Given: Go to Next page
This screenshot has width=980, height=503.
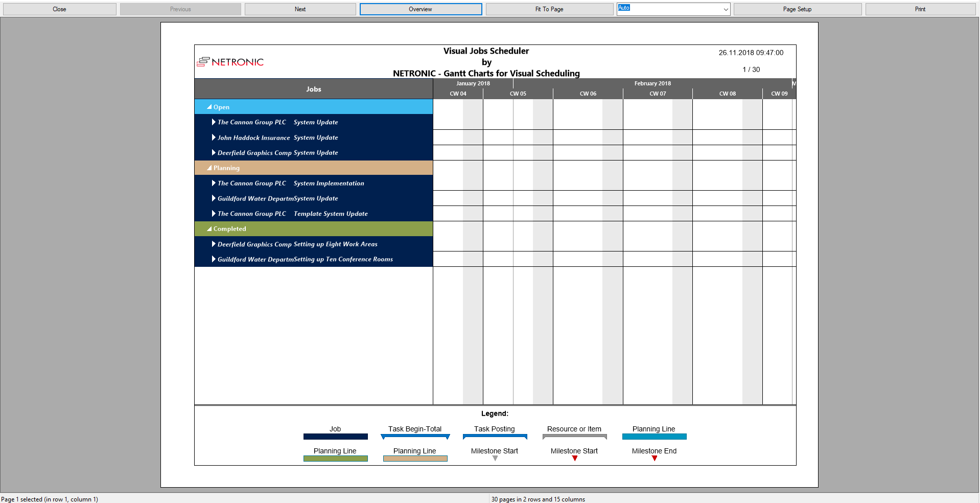Looking at the screenshot, I should tap(300, 9).
